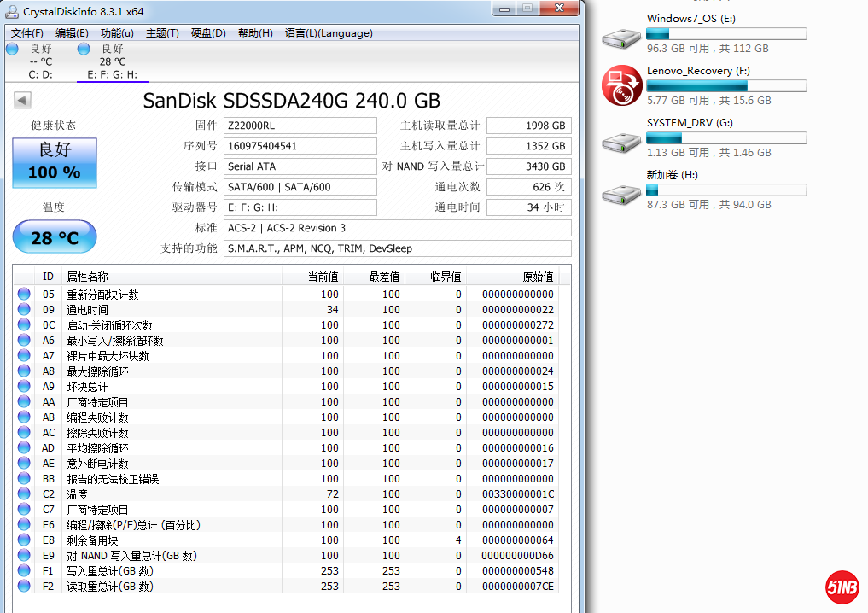The width and height of the screenshot is (868, 613).
Task: Click the previous disk arrow button
Action: (22, 101)
